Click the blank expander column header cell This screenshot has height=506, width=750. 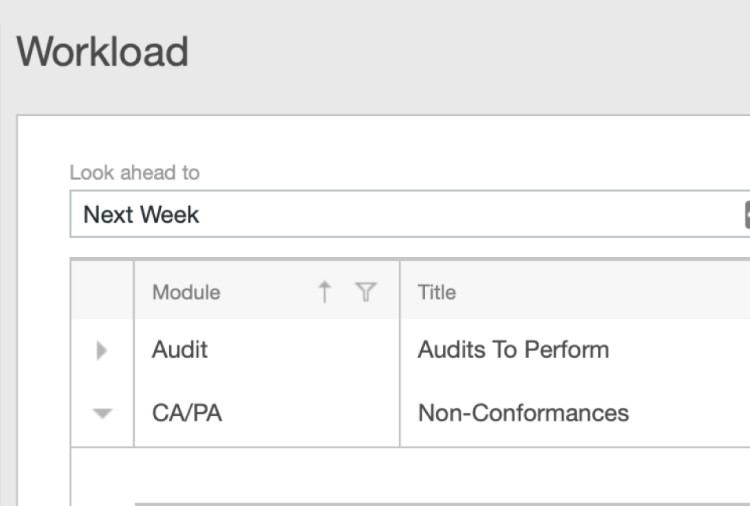point(102,290)
